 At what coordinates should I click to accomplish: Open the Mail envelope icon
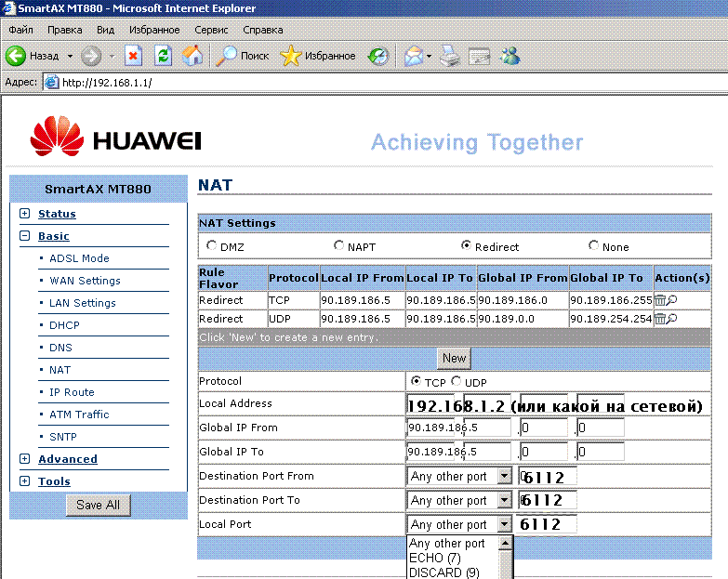click(x=414, y=56)
